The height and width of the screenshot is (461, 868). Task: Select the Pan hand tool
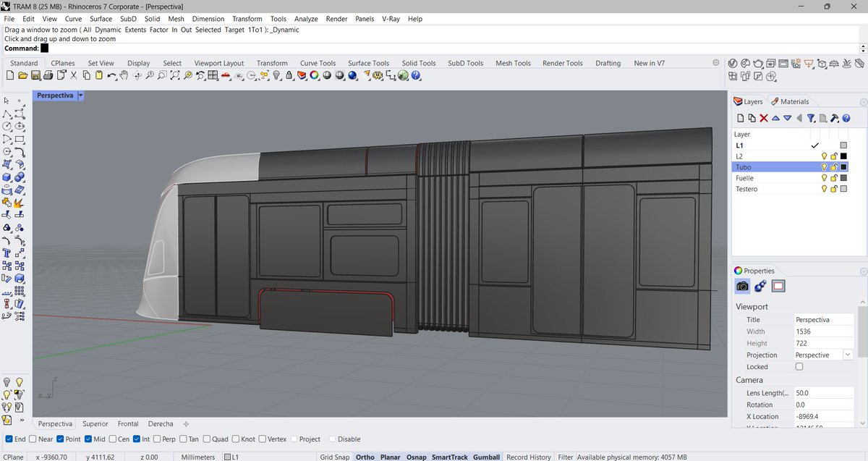pos(124,75)
